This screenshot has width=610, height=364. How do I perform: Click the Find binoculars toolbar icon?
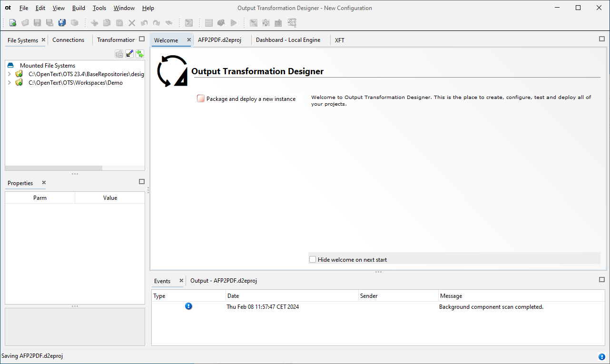169,23
